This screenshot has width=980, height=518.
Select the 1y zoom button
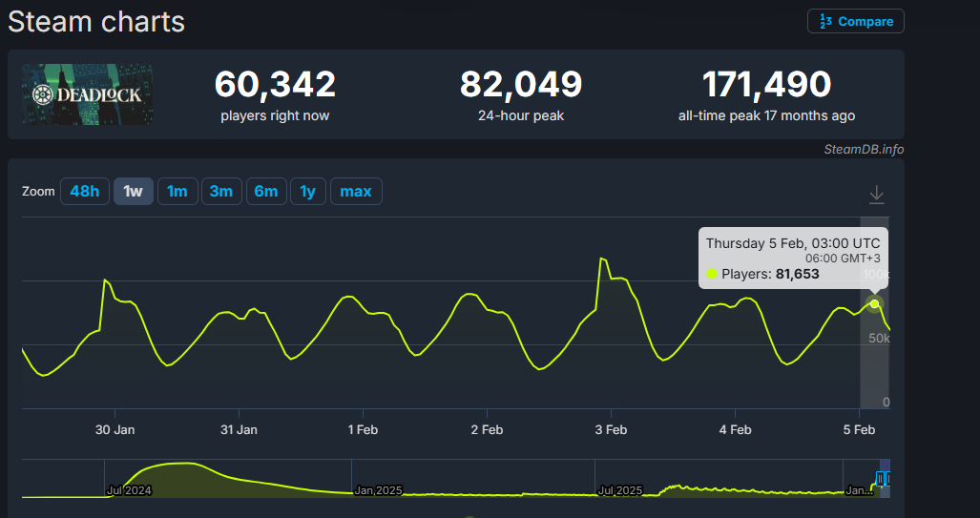click(307, 191)
